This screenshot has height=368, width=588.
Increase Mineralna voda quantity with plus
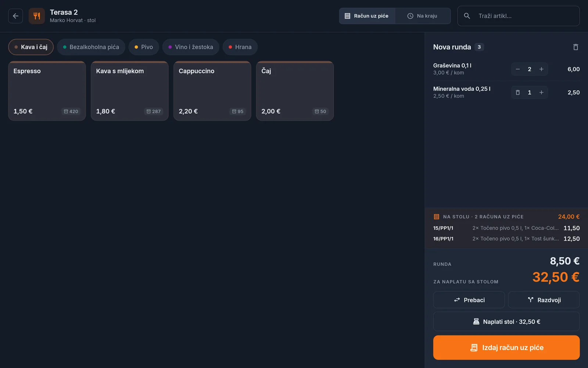(x=541, y=92)
